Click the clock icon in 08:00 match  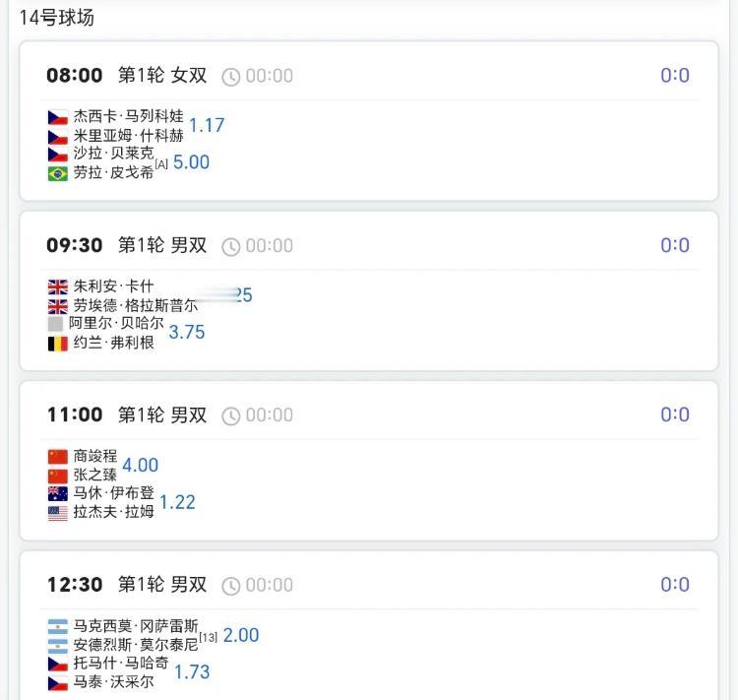(230, 77)
